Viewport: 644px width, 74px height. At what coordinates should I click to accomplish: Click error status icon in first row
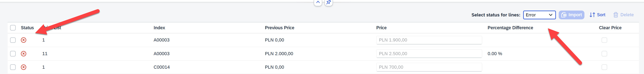23,40
